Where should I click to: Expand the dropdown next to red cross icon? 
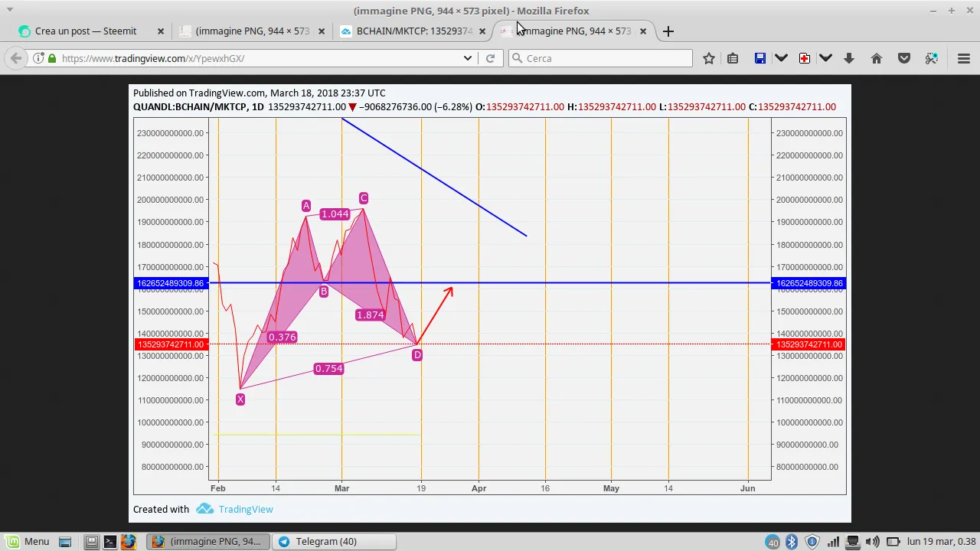tap(825, 58)
